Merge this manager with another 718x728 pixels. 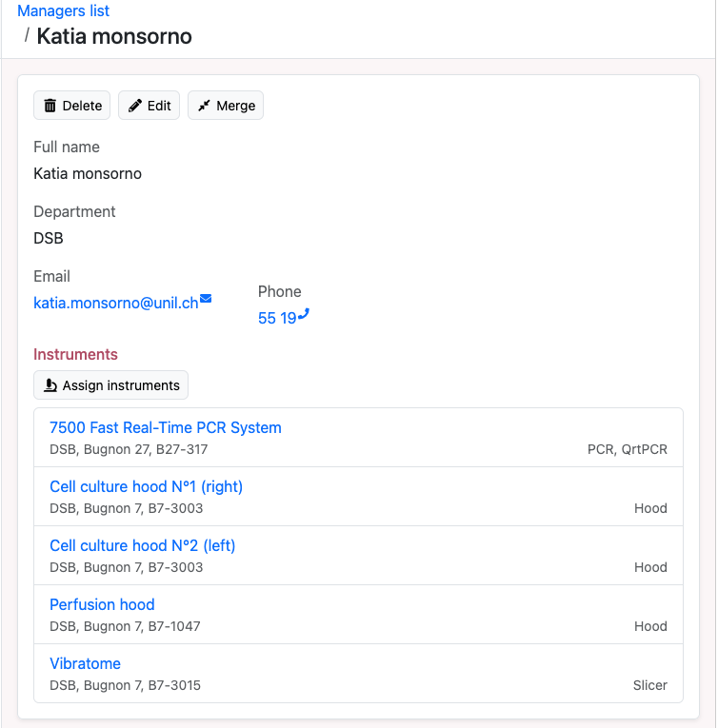point(226,106)
